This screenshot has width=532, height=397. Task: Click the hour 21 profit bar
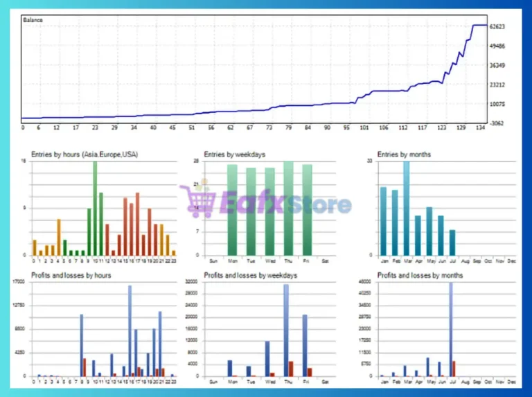pyautogui.click(x=160, y=344)
